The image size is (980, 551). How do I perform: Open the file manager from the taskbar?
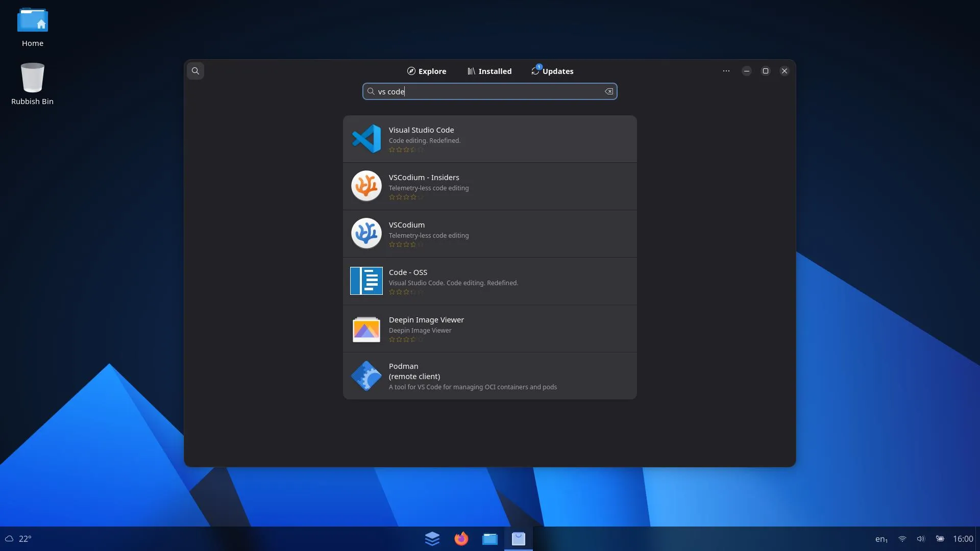pos(490,539)
